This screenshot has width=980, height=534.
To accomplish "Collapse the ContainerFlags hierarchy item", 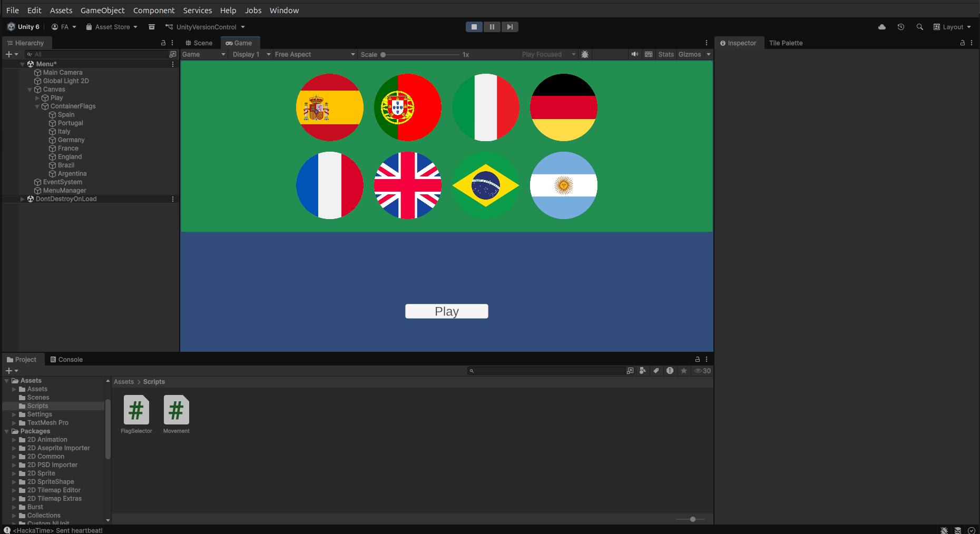I will tap(37, 106).
